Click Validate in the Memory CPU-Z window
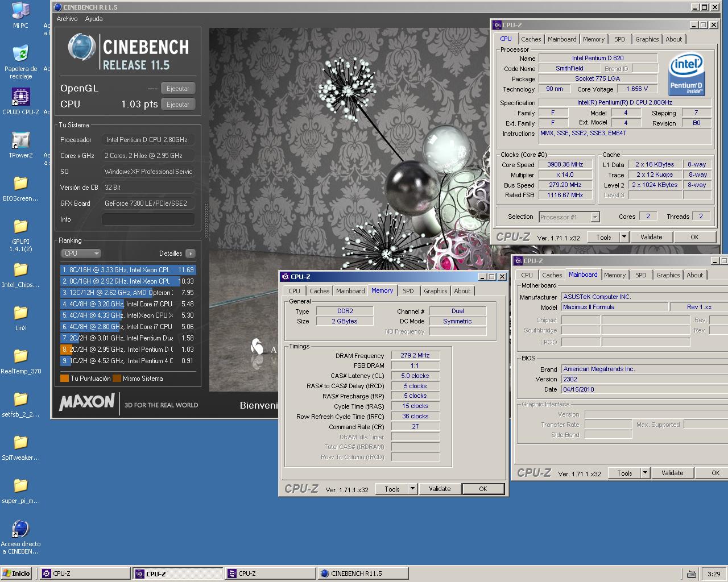This screenshot has height=582, width=728. [440, 489]
